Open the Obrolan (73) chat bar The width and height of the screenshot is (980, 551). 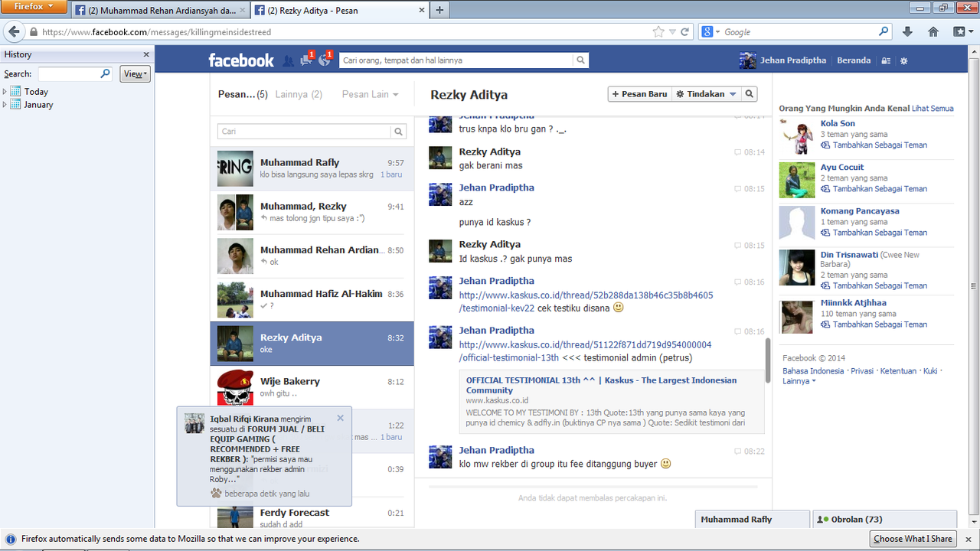pos(884,520)
